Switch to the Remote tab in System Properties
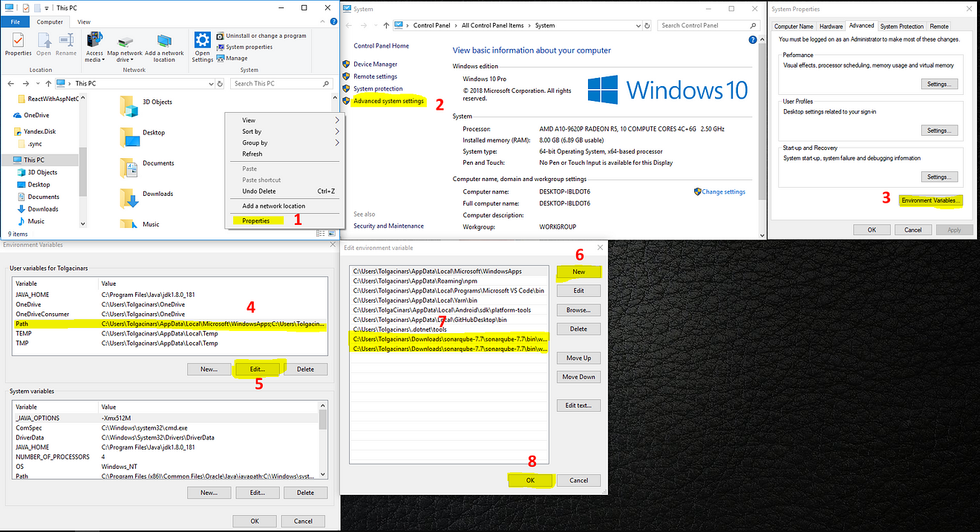 (x=939, y=26)
